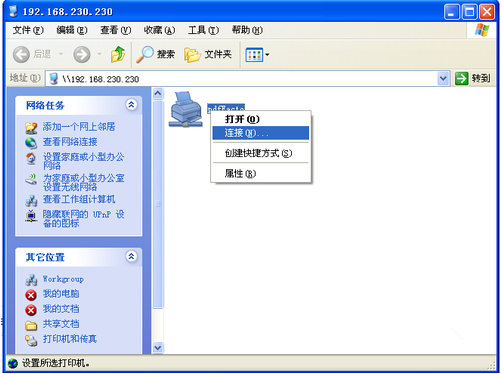This screenshot has height=374, width=501.
Task: Close the 192.168.230.230 window
Action: 487,12
